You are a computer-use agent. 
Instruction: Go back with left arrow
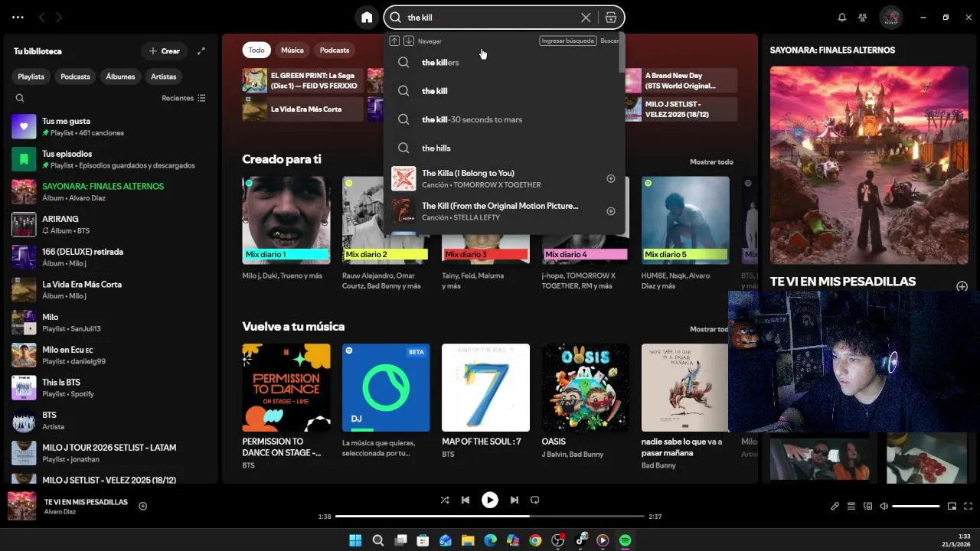click(x=41, y=17)
